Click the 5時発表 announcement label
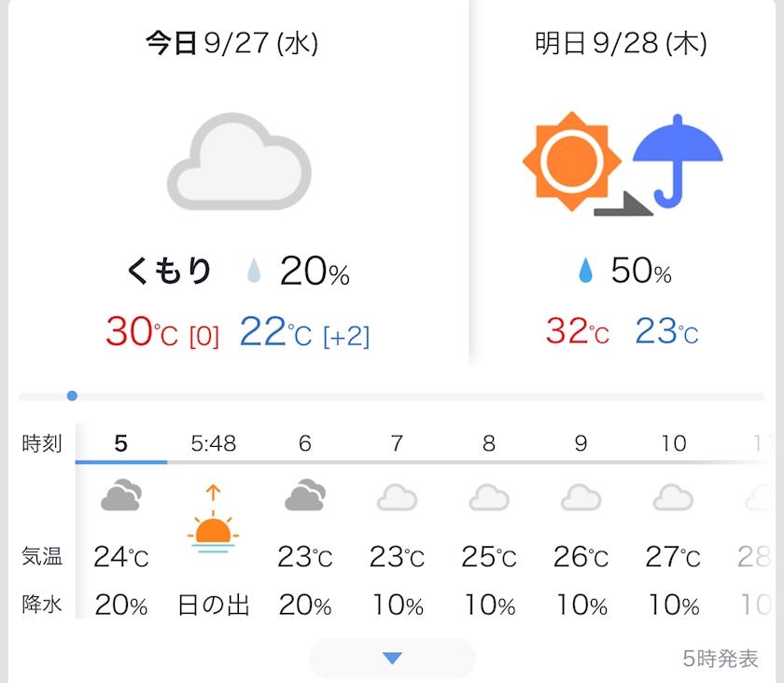This screenshot has height=683, width=784. (720, 659)
